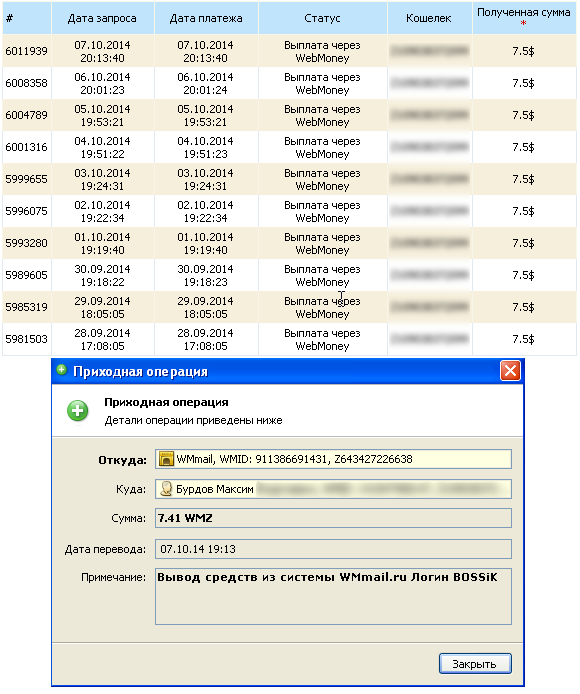Image resolution: width=580 pixels, height=694 pixels.
Task: Click the green plus icon in dialog title bar
Action: point(62,370)
